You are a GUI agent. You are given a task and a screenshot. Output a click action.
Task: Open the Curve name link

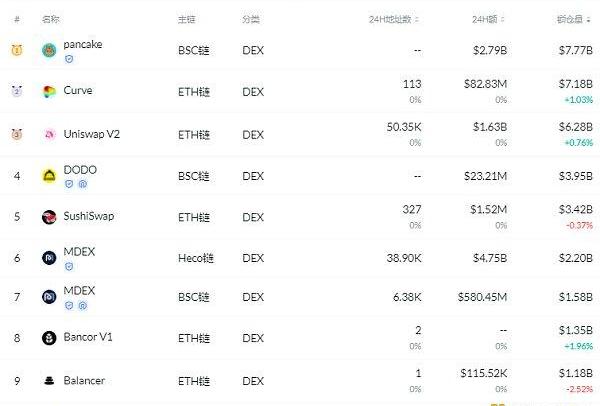point(78,91)
